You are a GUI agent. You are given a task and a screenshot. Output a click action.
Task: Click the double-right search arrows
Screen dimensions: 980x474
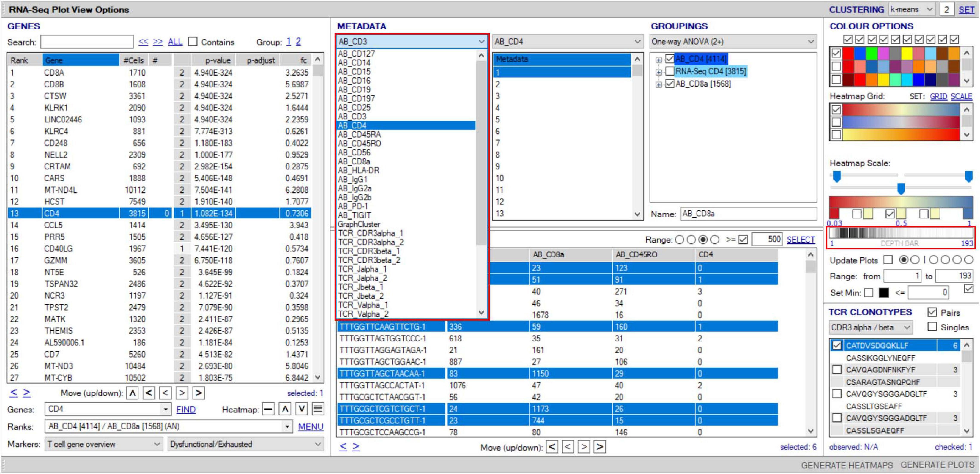157,42
